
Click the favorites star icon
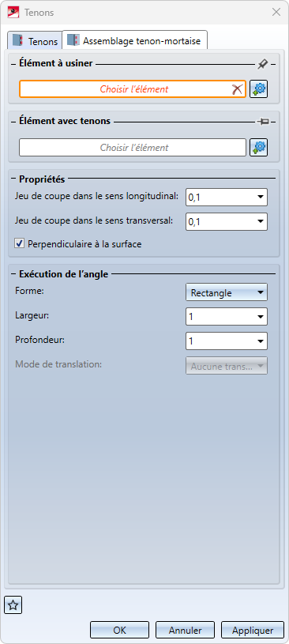coord(13,605)
